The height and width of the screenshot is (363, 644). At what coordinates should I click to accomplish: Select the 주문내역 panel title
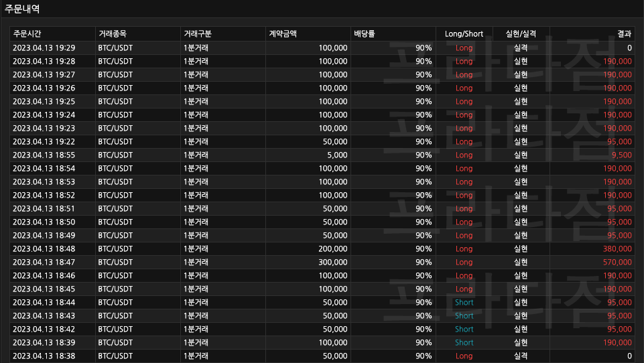(x=22, y=9)
